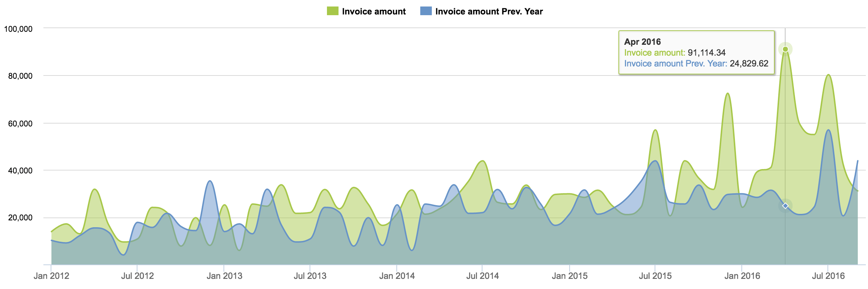Click the Jul 2016 axis label
This screenshot has width=868, height=289.
point(828,276)
